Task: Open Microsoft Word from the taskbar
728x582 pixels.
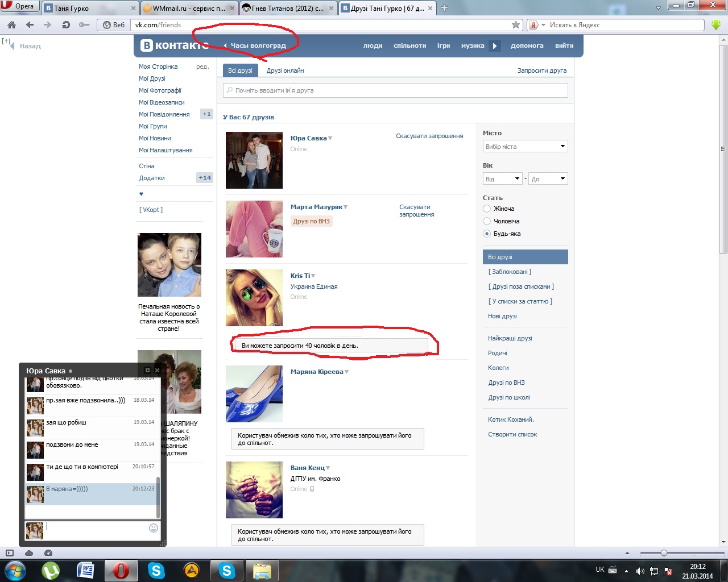Action: (86, 570)
